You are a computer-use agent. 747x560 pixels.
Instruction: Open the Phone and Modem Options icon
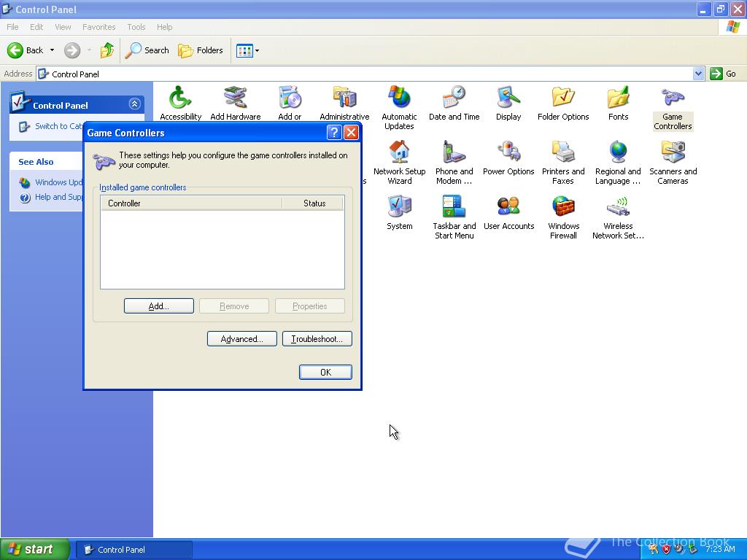click(x=454, y=163)
